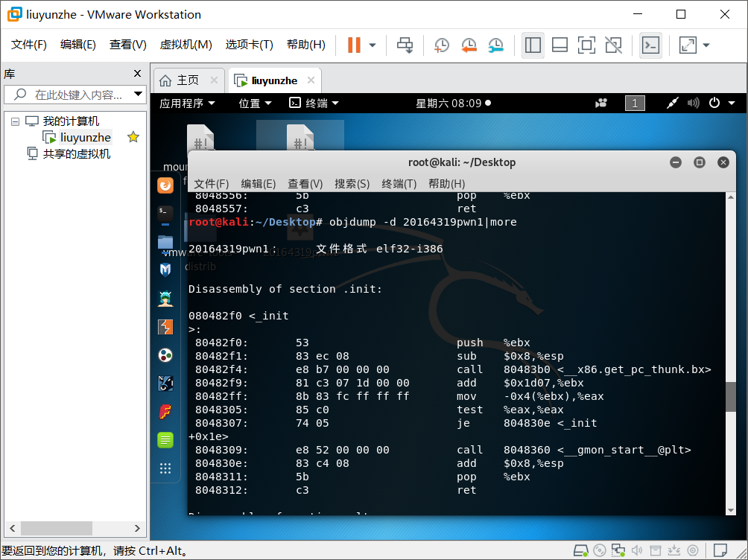Revert the VM to its previous snapshot
Viewport: 748px width, 560px height.
[469, 45]
